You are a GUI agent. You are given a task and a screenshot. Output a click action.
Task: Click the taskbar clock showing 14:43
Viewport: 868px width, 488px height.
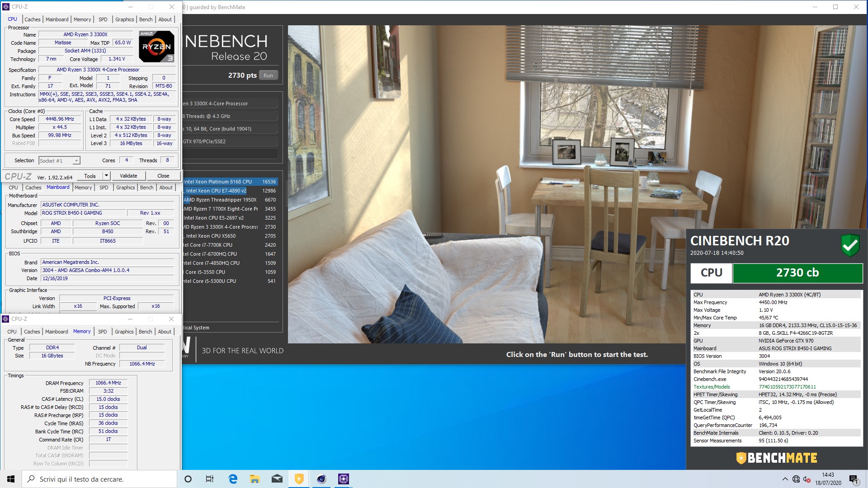pos(828,479)
